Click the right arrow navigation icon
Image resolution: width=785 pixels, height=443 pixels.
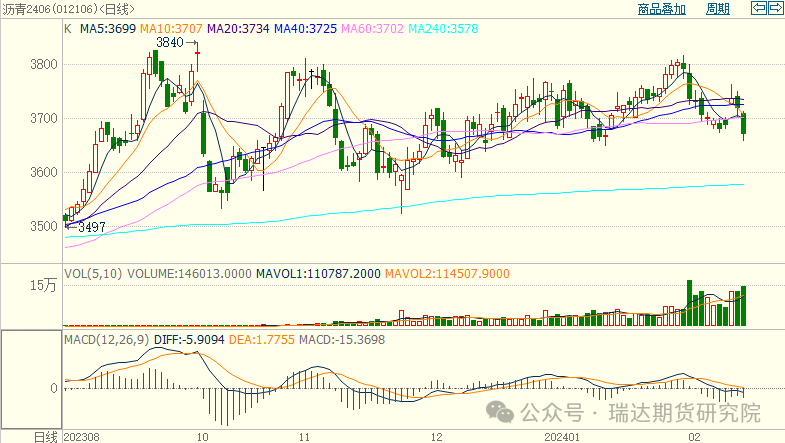(x=775, y=9)
